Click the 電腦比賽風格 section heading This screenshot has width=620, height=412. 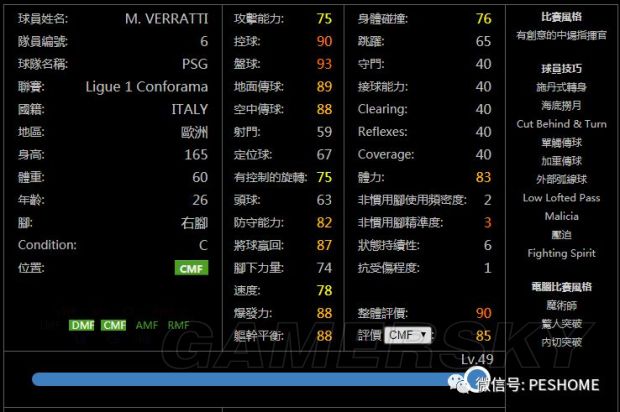pyautogui.click(x=561, y=286)
